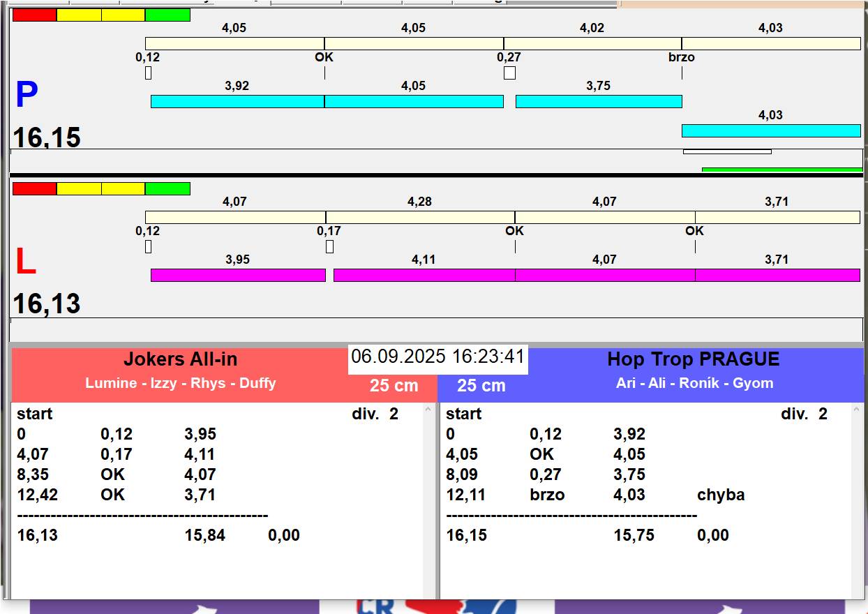Screen dimensions: 868x614
Task: Click the red 25 cm jump height label
Action: (394, 385)
